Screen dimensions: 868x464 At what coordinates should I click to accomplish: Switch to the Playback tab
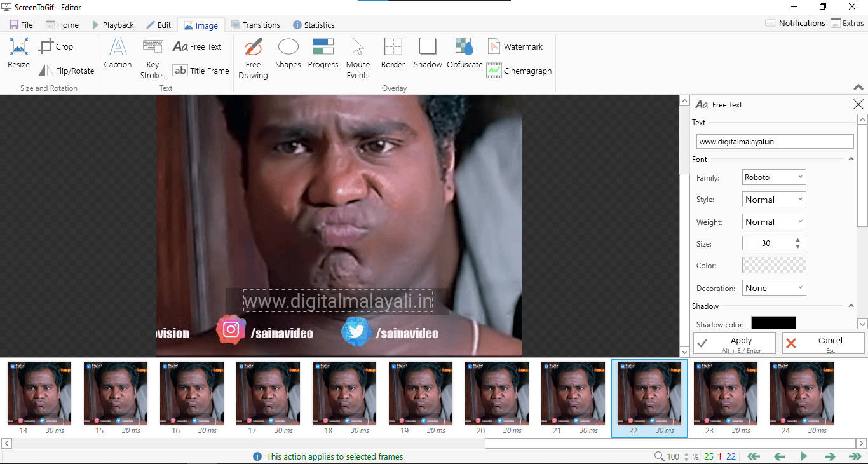113,25
